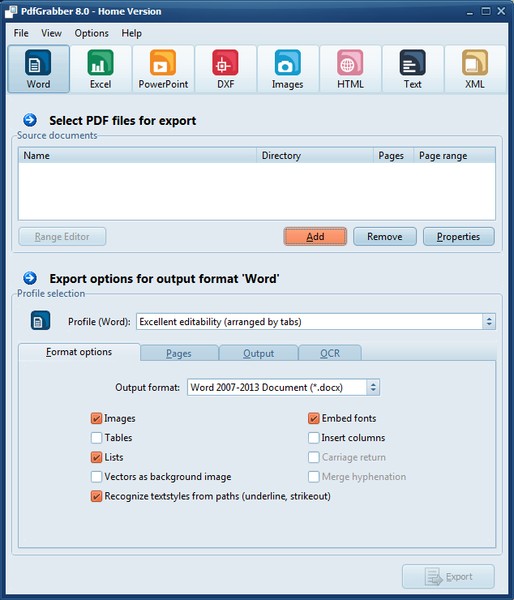Screen dimensions: 514x600
Task: Click the Page range column header
Action: (x=455, y=155)
